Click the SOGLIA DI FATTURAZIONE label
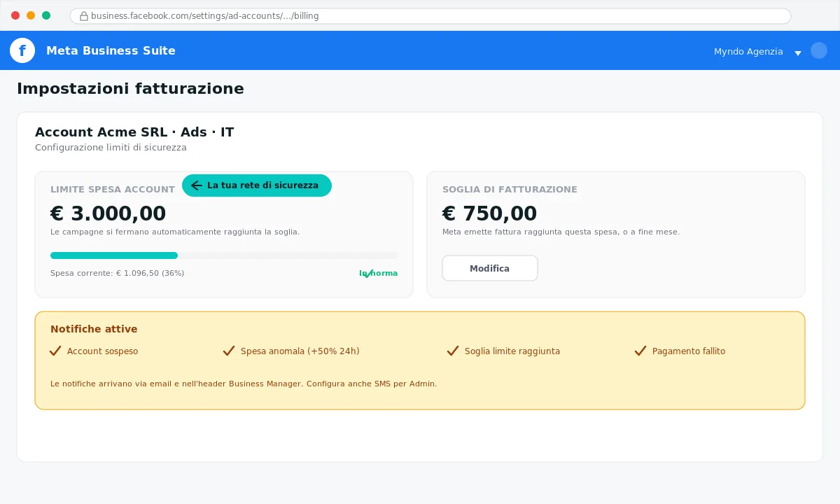Viewport: 840px width, 504px height. (510, 189)
